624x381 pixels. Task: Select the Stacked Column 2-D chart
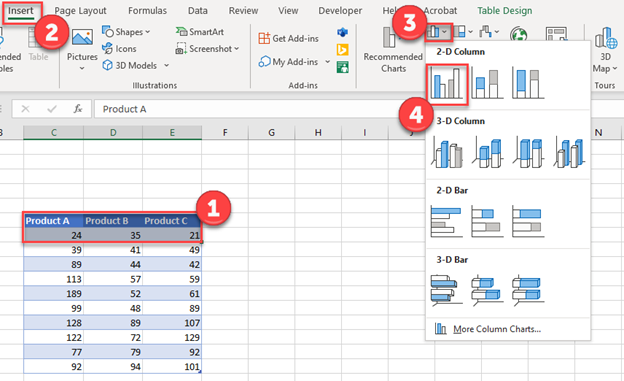coord(488,84)
